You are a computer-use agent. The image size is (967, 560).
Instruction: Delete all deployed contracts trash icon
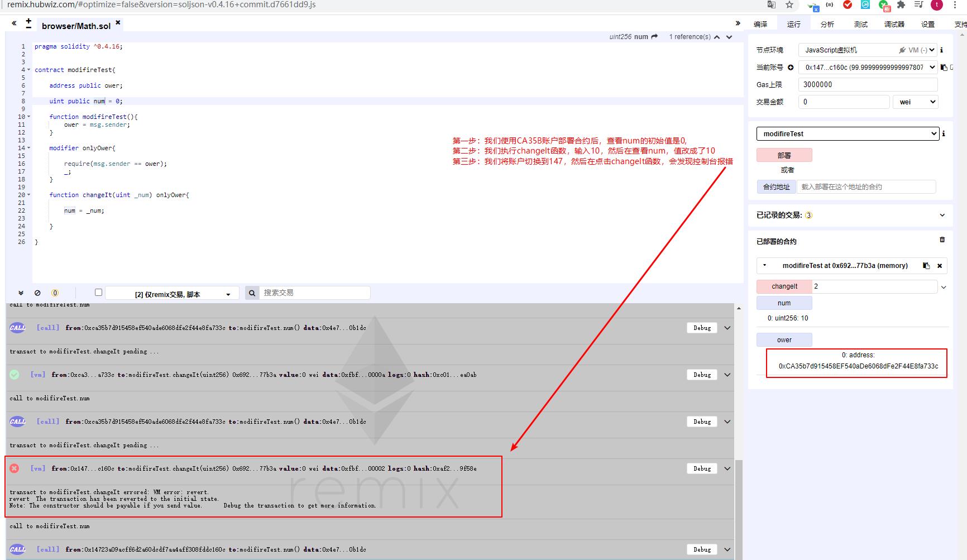(x=942, y=240)
